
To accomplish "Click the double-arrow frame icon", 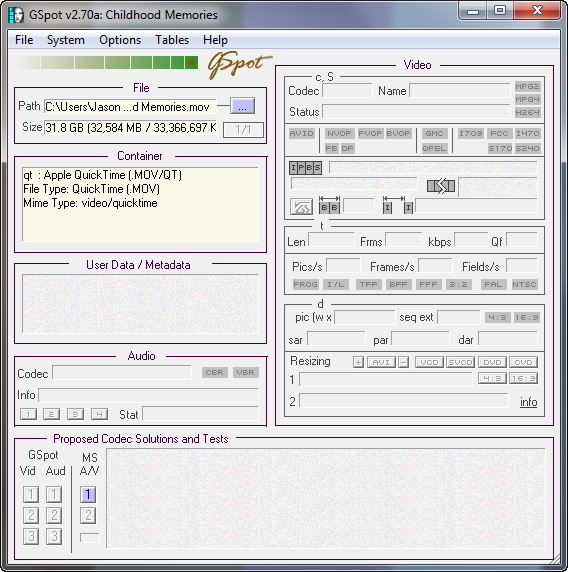I will point(441,186).
